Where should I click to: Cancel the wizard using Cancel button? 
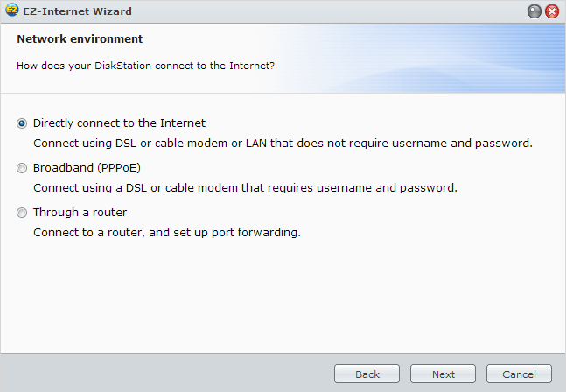coord(519,374)
